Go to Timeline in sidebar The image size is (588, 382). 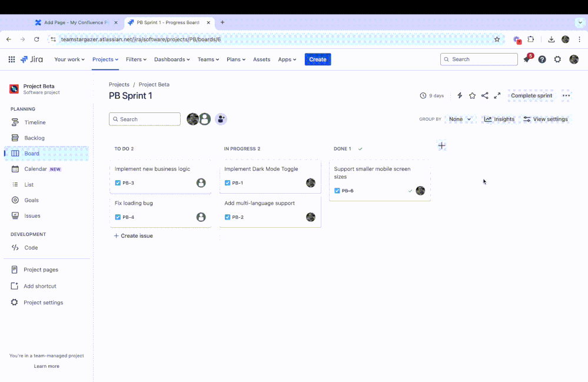(x=46, y=122)
